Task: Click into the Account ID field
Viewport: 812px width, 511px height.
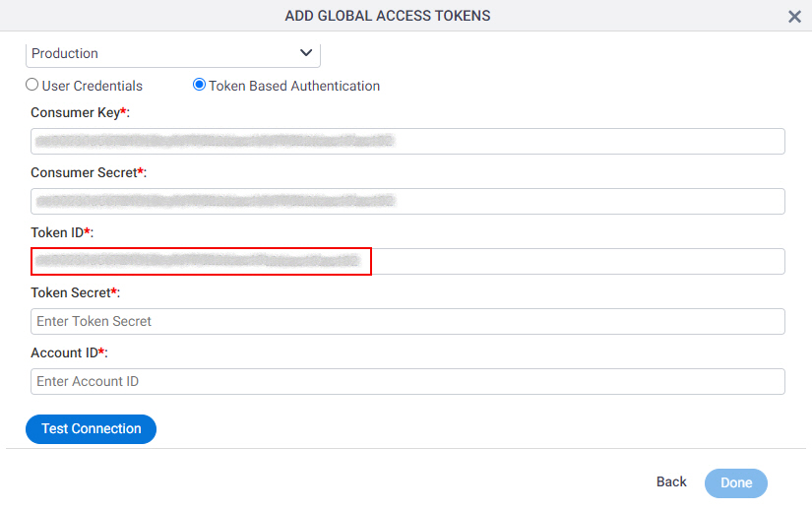Action: point(407,381)
